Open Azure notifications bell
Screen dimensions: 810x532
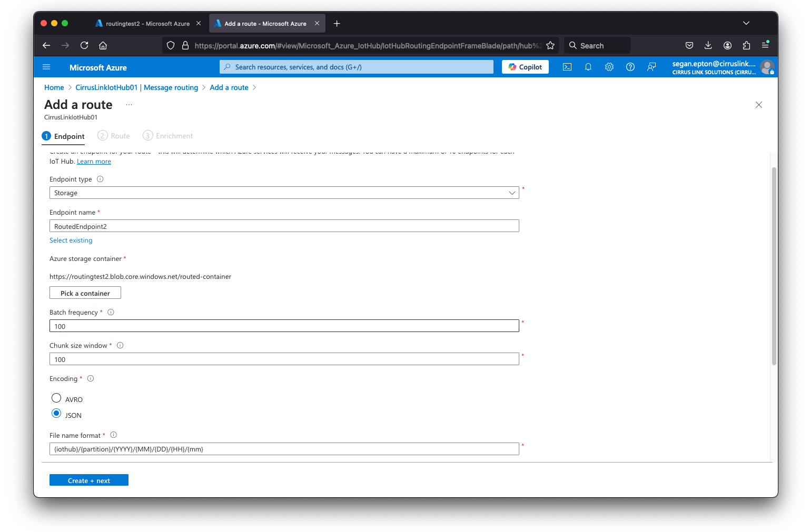coord(588,67)
